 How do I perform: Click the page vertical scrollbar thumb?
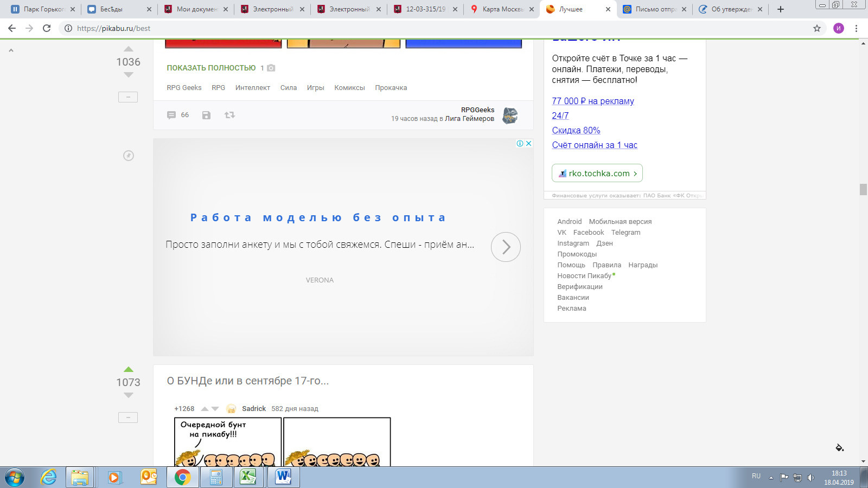(863, 189)
